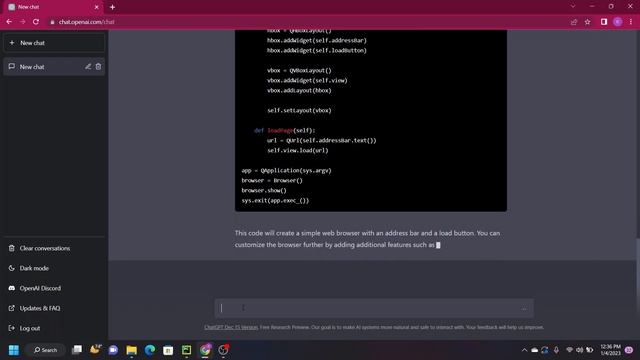
Task: Click the chat.openai.com address bar
Action: (x=306, y=22)
